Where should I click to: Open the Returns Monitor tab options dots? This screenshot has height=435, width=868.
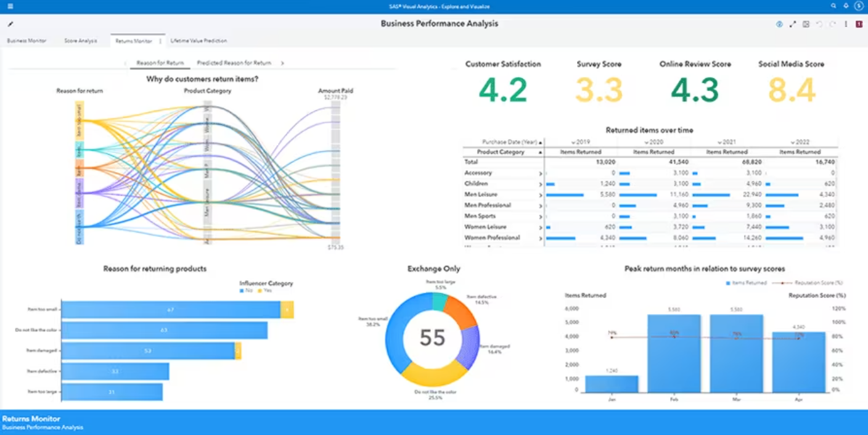point(160,41)
